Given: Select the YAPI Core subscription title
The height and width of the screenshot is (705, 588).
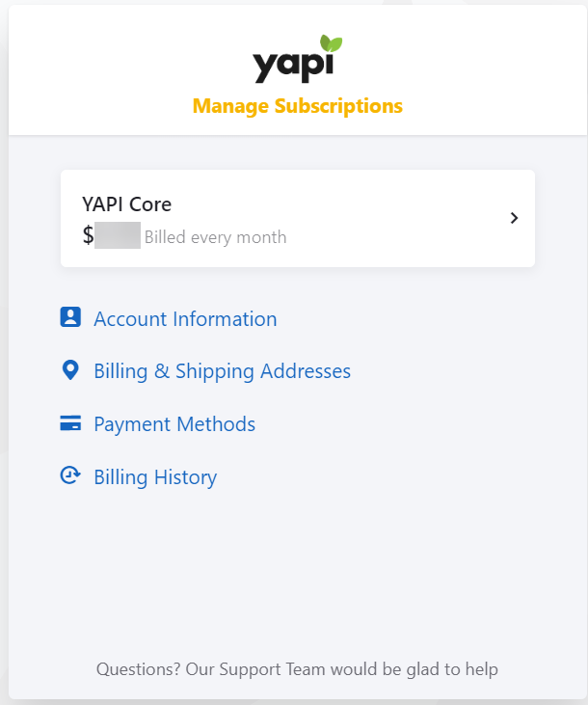Looking at the screenshot, I should click(127, 204).
